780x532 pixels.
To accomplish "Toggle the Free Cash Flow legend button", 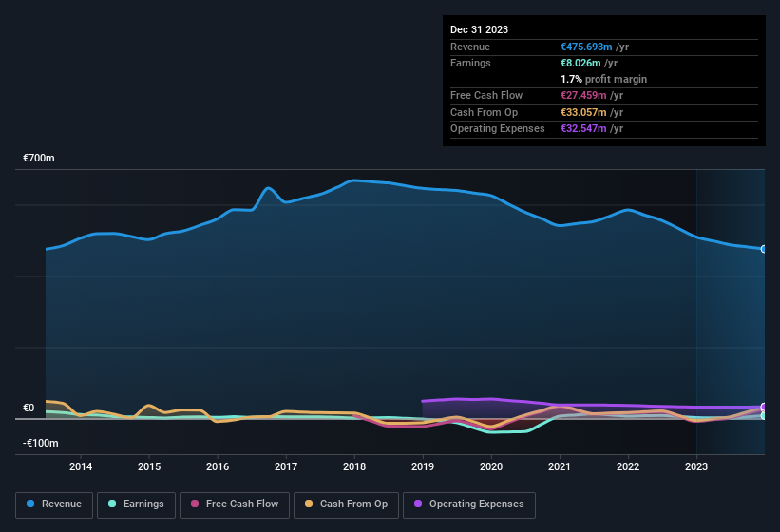I will click(x=235, y=504).
